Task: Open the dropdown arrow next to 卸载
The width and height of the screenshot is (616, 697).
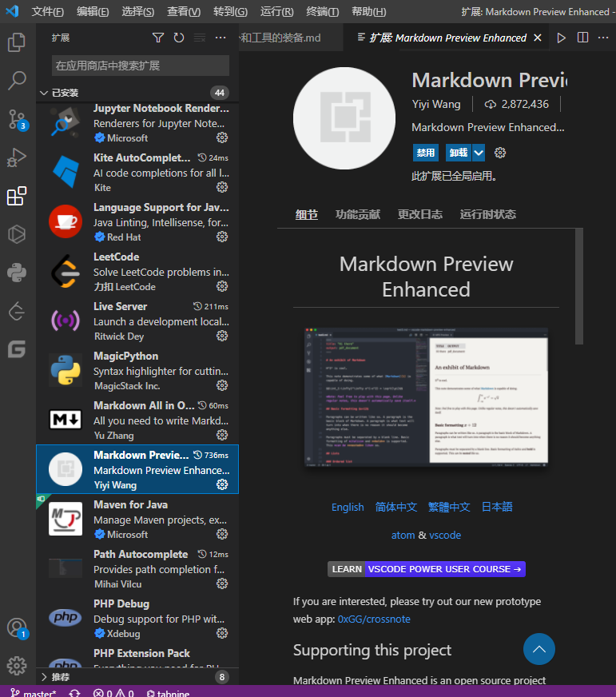Action: coord(479,153)
